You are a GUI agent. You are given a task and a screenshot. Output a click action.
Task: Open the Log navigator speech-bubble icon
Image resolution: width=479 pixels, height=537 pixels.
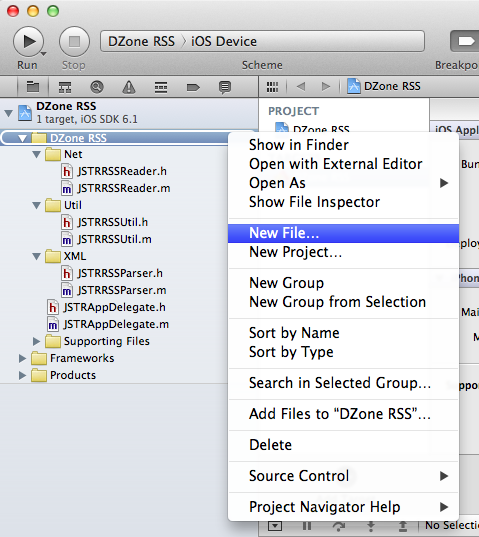[225, 87]
